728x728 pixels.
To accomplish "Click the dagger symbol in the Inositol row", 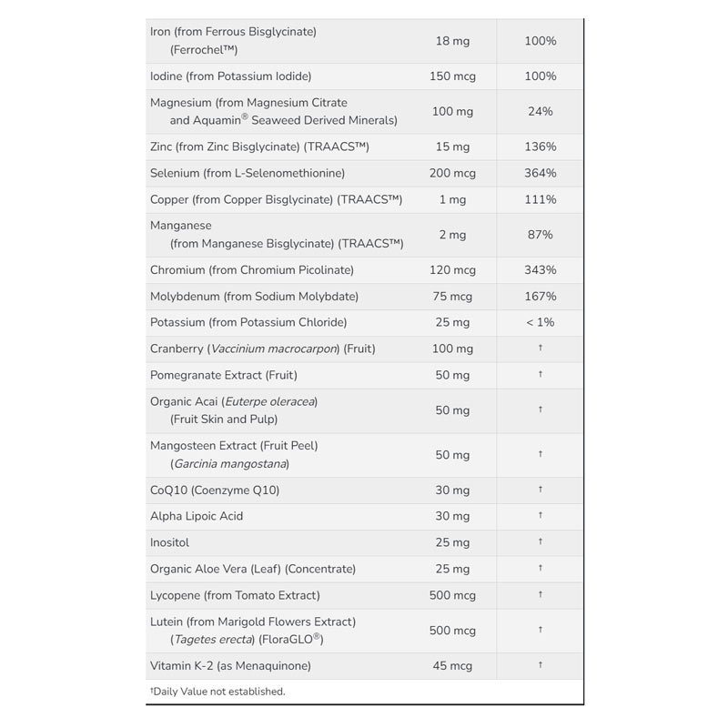I will (541, 542).
